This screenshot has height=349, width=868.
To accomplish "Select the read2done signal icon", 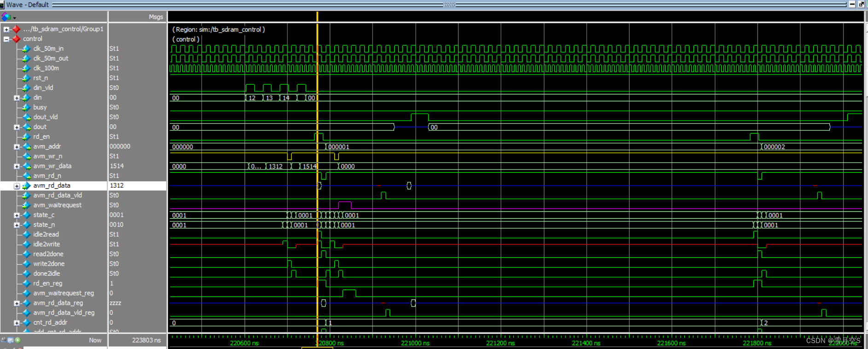I will pos(26,254).
